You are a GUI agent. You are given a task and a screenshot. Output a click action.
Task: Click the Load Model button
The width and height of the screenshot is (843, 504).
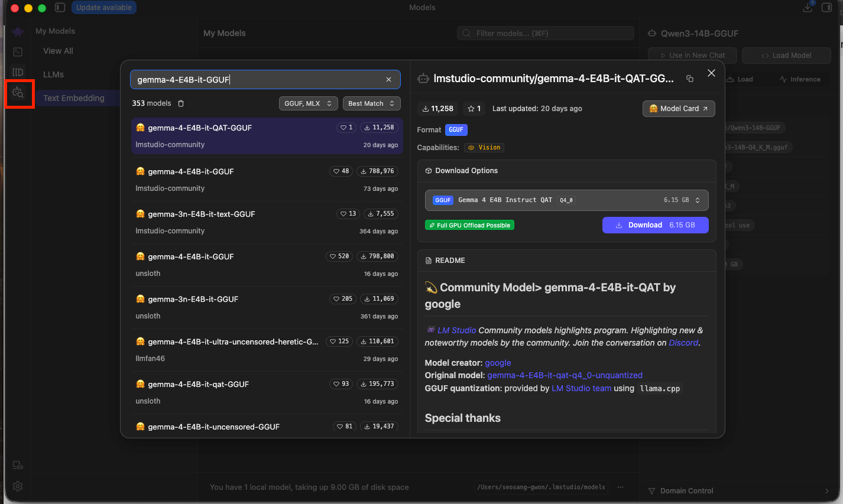pos(786,56)
